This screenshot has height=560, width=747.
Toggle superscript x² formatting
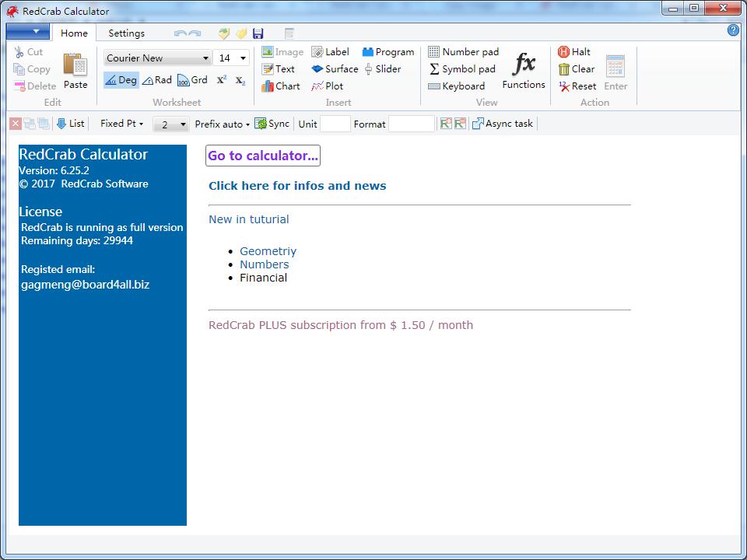[x=222, y=80]
